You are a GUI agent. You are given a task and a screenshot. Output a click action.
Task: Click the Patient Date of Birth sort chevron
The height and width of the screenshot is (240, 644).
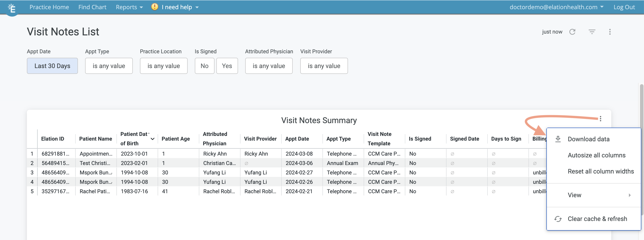point(153,139)
